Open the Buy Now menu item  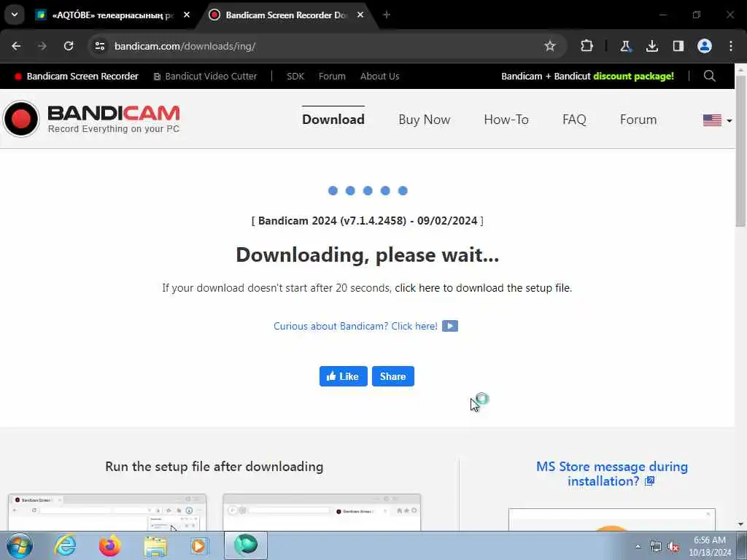click(424, 120)
